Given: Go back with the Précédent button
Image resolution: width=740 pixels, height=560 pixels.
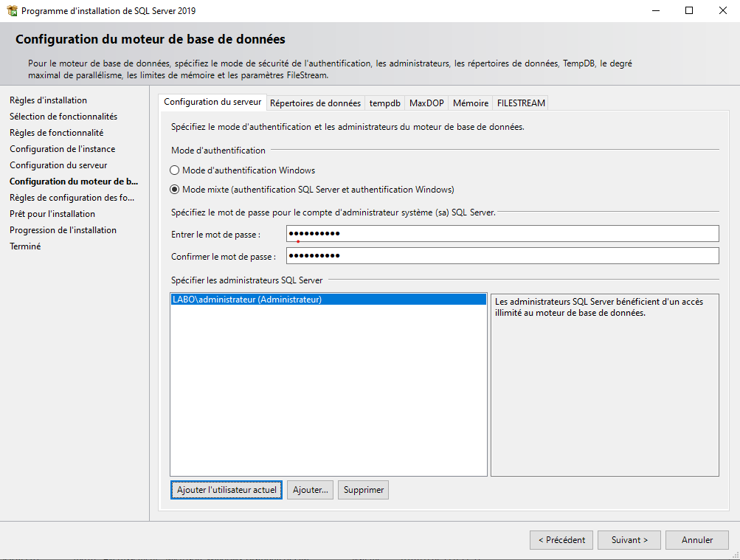Looking at the screenshot, I should pyautogui.click(x=561, y=540).
